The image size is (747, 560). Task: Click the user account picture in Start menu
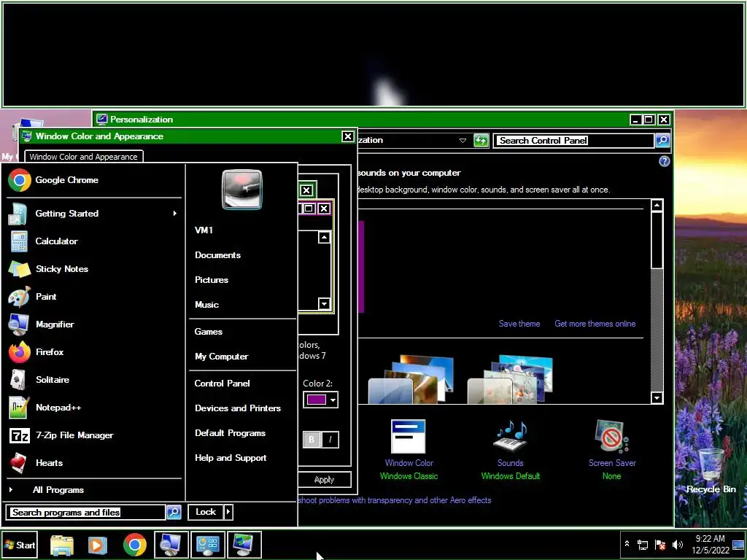pos(241,190)
